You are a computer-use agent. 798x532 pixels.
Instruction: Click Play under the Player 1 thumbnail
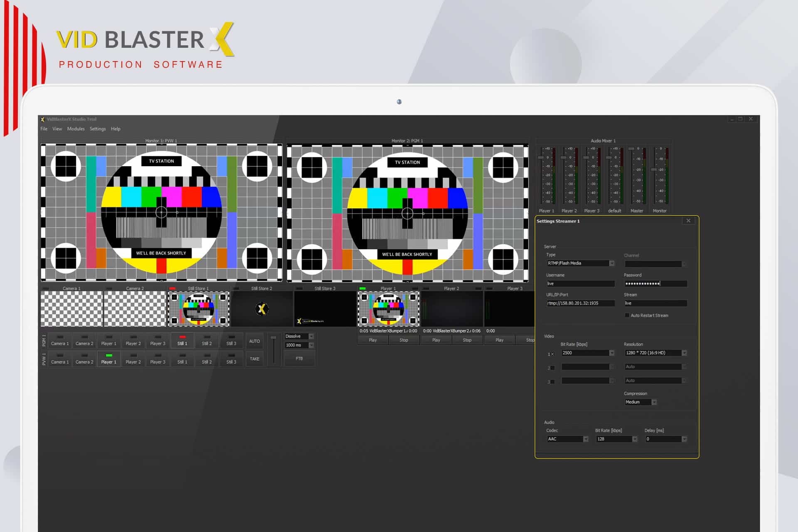(x=373, y=340)
